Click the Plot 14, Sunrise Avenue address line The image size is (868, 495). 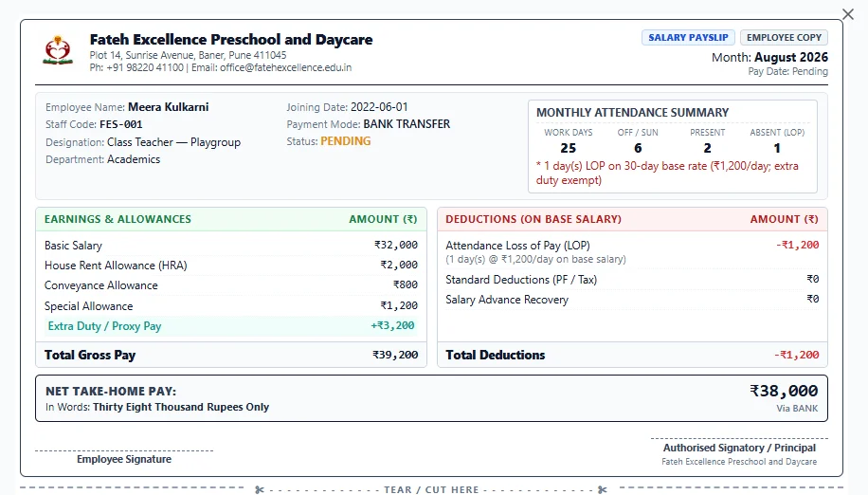click(189, 55)
